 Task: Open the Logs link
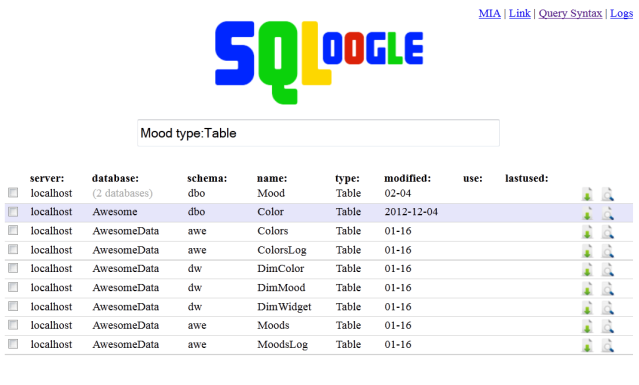[621, 13]
